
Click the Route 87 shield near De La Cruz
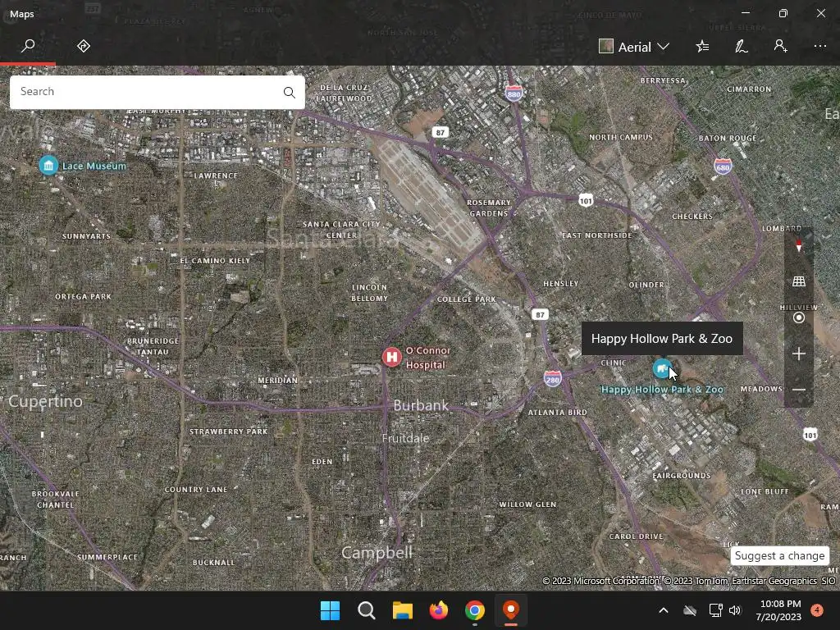pyautogui.click(x=440, y=132)
